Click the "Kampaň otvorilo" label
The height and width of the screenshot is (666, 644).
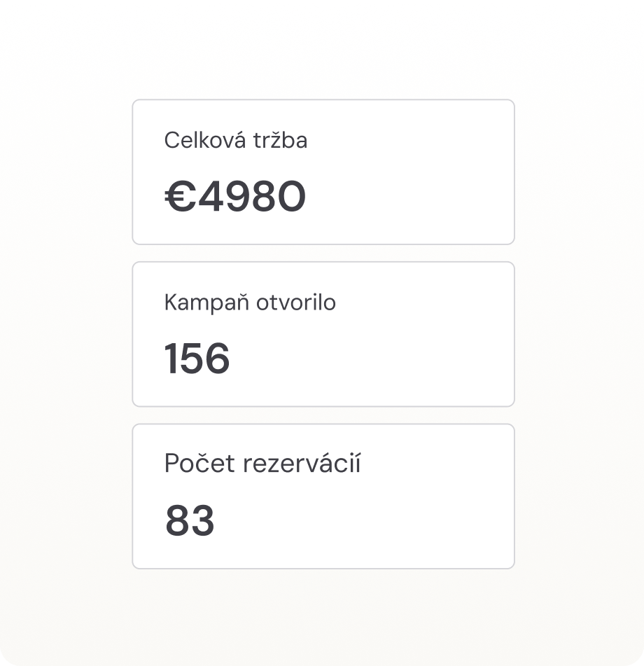tap(250, 303)
